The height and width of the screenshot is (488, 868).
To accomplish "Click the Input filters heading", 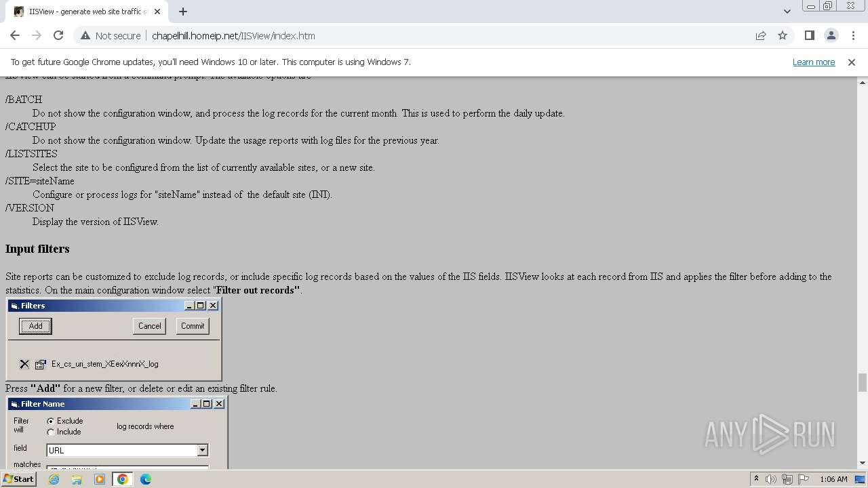I will pos(37,249).
